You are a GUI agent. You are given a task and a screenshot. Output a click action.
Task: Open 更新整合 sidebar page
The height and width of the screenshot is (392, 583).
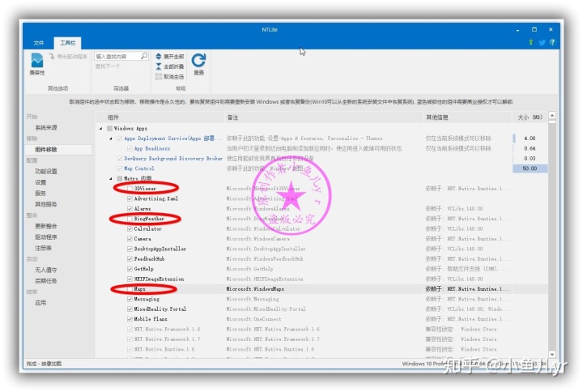point(46,226)
